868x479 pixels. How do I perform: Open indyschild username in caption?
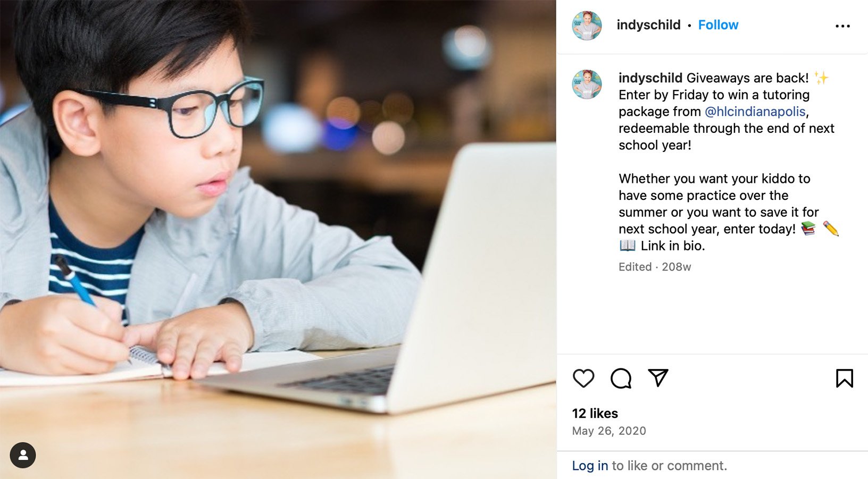pyautogui.click(x=650, y=78)
